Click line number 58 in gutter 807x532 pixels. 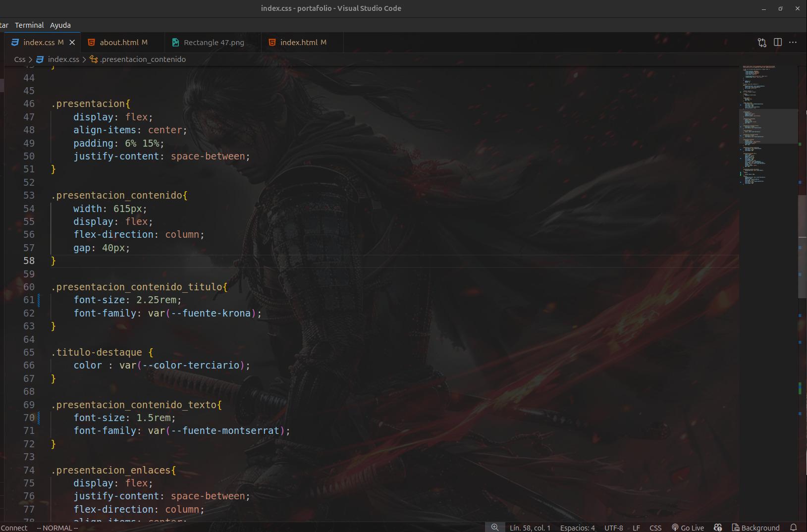tap(29, 261)
